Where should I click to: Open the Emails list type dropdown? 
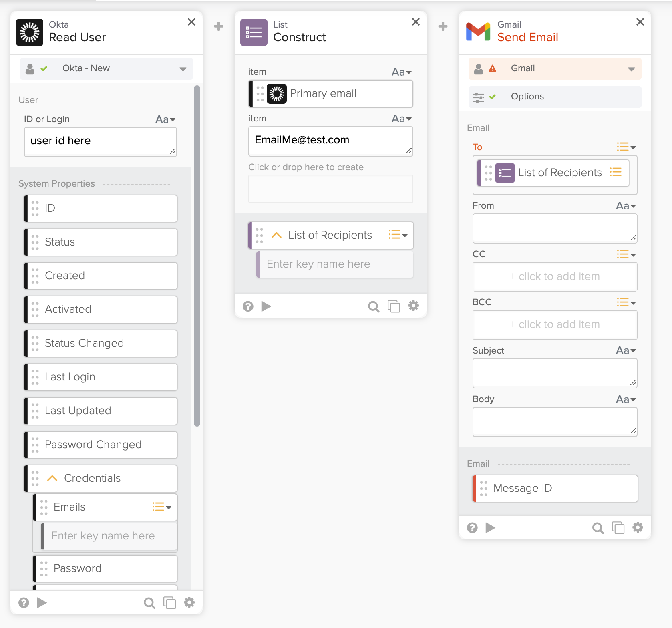[x=162, y=507]
